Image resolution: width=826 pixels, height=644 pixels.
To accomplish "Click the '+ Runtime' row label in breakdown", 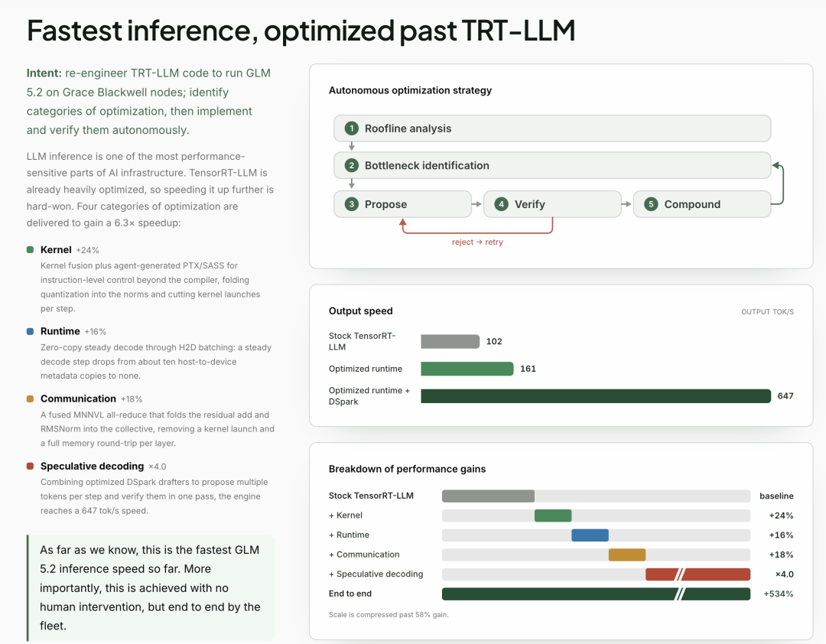I will coord(350,535).
